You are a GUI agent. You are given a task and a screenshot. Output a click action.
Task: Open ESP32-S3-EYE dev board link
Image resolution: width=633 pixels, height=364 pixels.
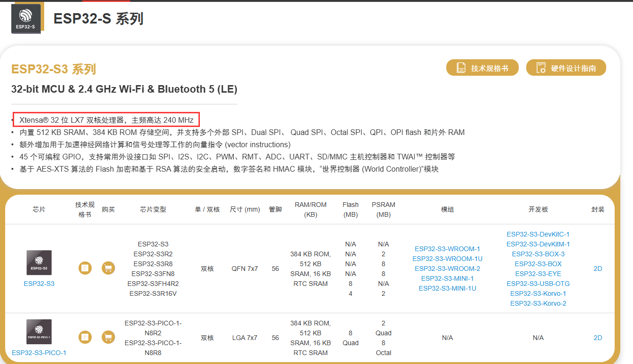point(538,274)
